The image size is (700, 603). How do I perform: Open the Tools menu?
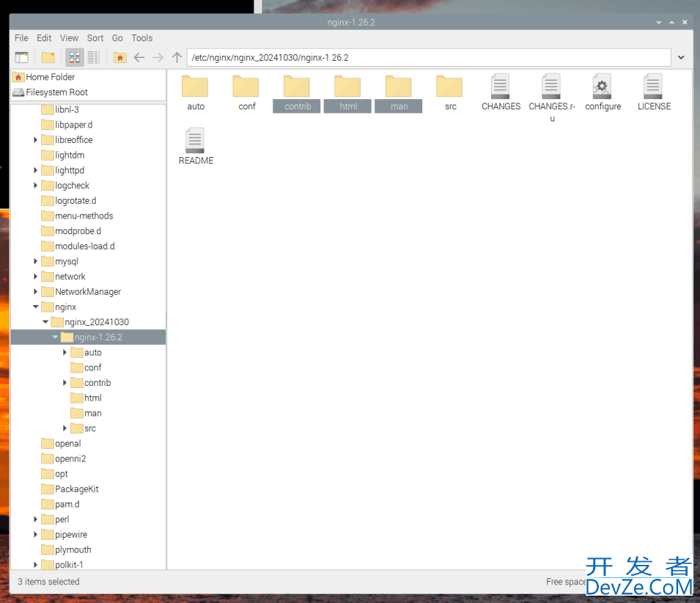[142, 38]
